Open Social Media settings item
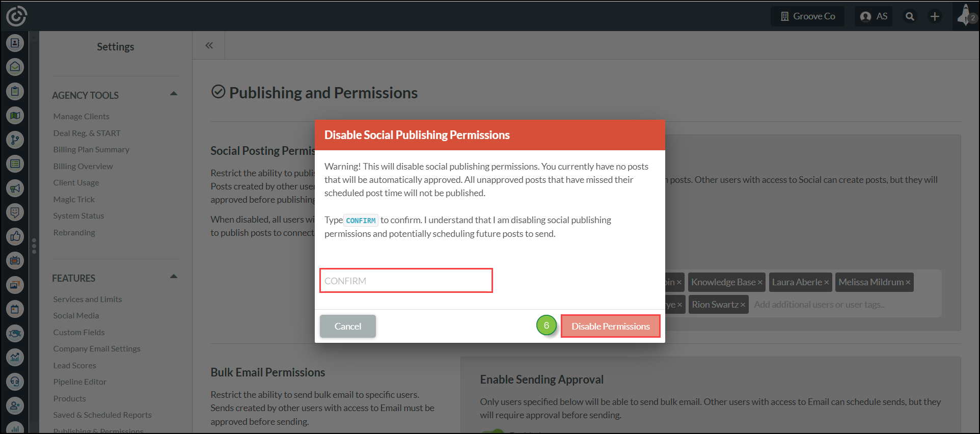 pyautogui.click(x=76, y=316)
